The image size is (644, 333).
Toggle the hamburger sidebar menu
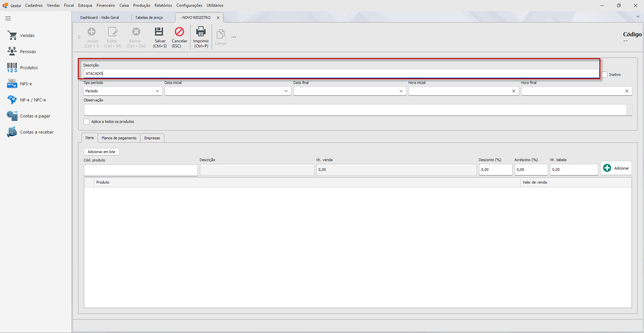[8, 19]
